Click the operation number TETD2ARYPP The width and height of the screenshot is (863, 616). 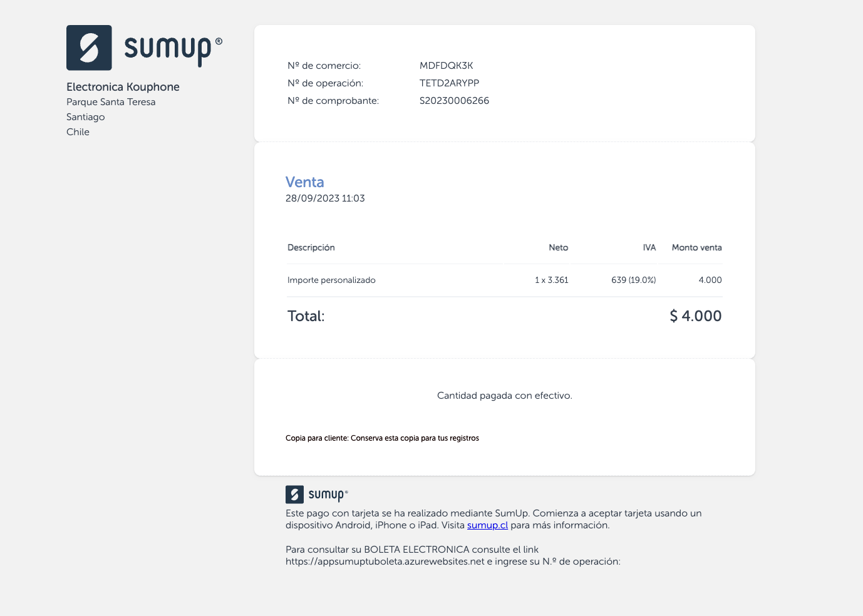coord(449,83)
